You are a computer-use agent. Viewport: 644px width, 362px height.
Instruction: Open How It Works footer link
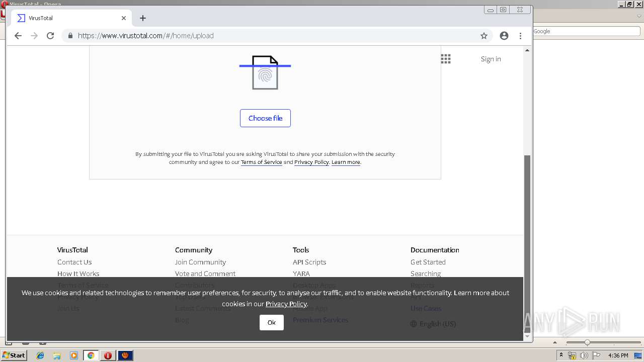pyautogui.click(x=78, y=274)
